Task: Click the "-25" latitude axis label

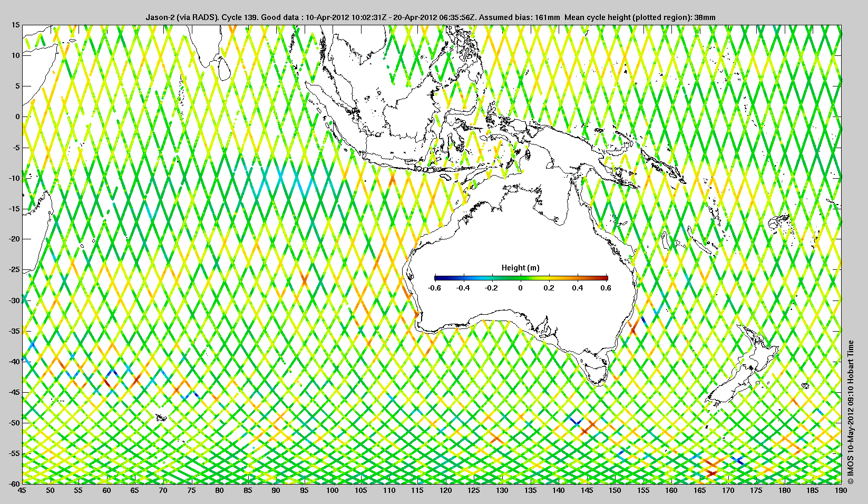Action: [14, 269]
